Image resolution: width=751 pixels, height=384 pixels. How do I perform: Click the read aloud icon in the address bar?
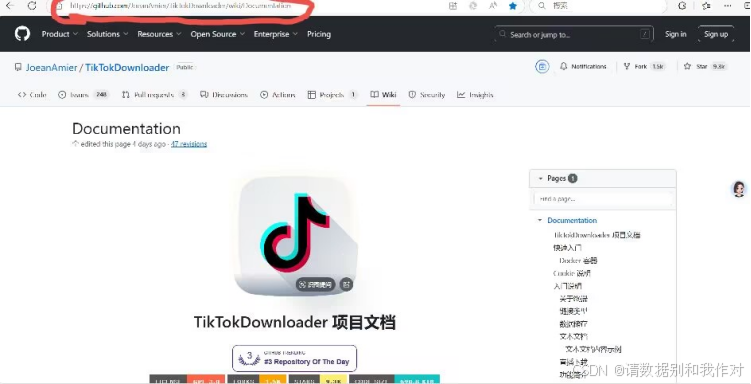coord(493,6)
